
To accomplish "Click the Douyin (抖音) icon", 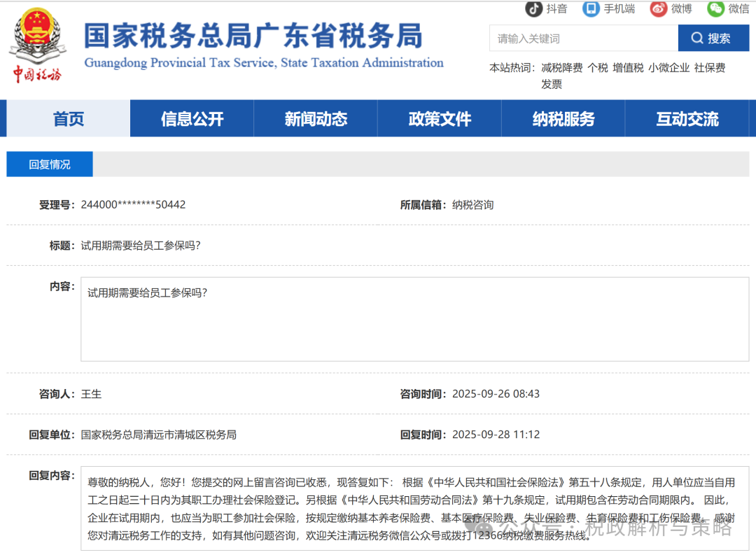I will [x=534, y=8].
